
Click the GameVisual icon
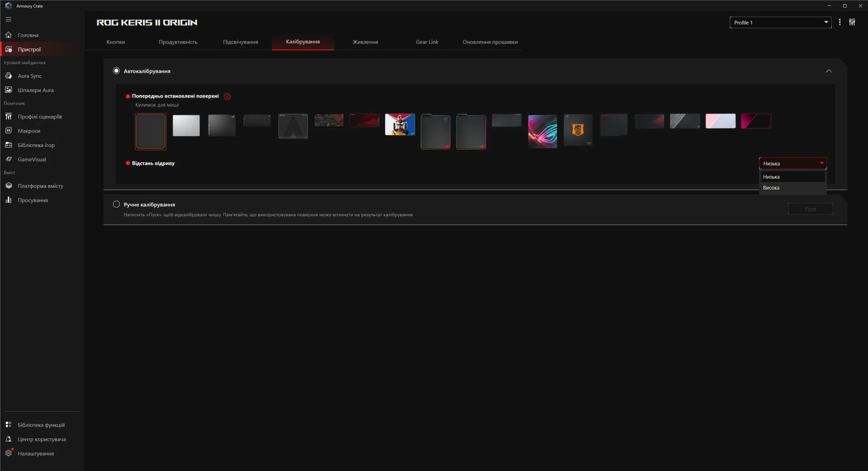pyautogui.click(x=9, y=159)
